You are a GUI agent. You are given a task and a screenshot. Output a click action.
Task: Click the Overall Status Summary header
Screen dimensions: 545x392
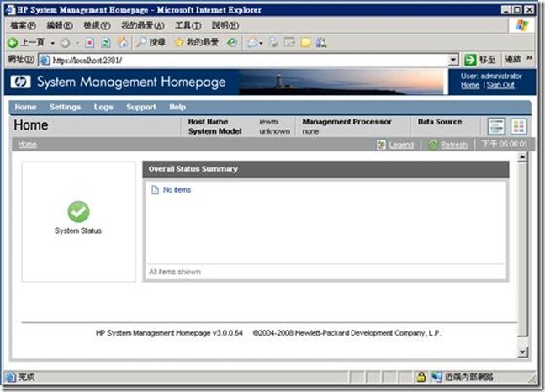(325, 169)
